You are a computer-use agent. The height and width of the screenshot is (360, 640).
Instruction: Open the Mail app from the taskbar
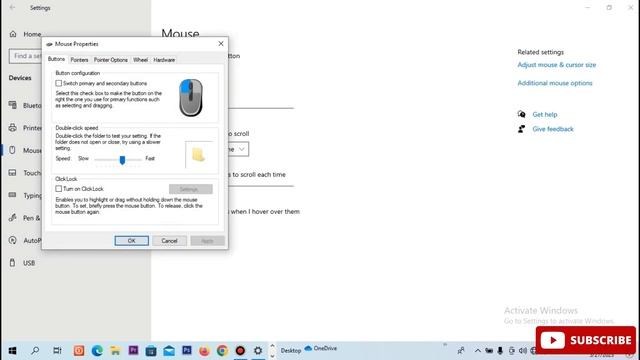click(169, 351)
